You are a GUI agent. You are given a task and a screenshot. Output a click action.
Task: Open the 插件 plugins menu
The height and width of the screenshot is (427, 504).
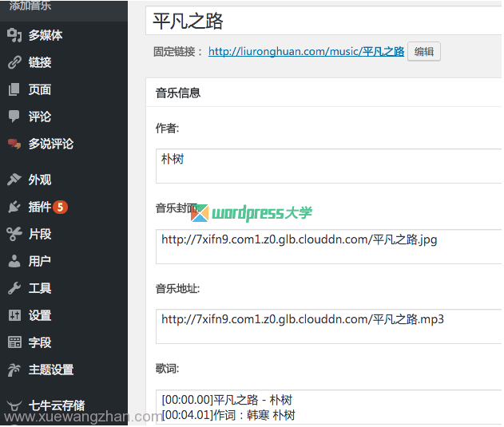(x=40, y=207)
